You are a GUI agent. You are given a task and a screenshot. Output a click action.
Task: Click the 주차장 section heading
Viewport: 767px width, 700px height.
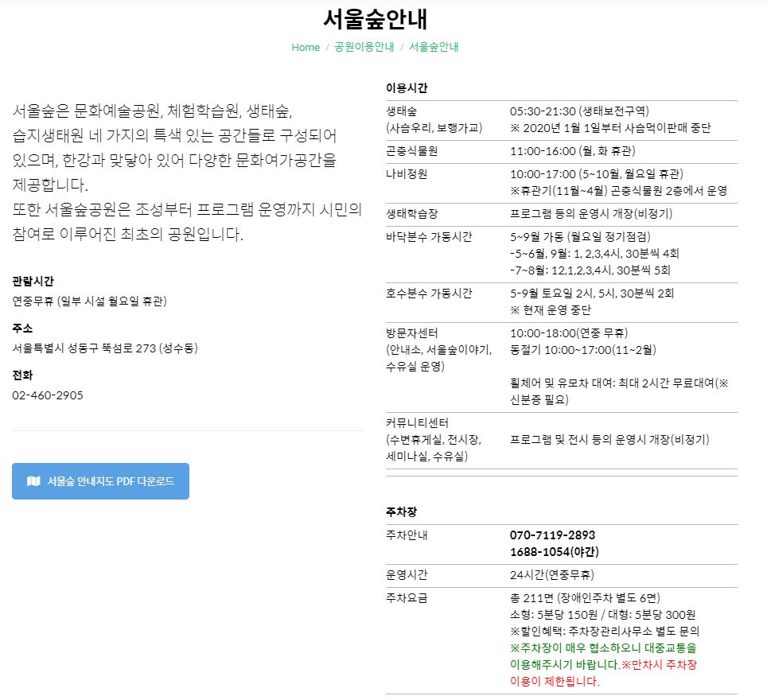[401, 511]
